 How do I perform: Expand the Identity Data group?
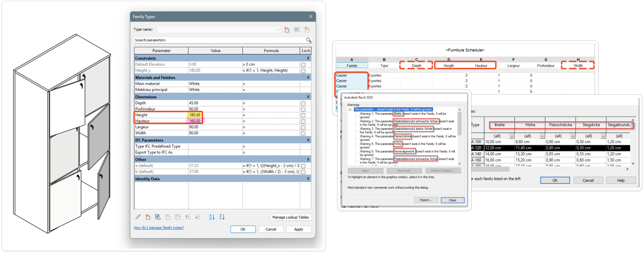pyautogui.click(x=308, y=179)
